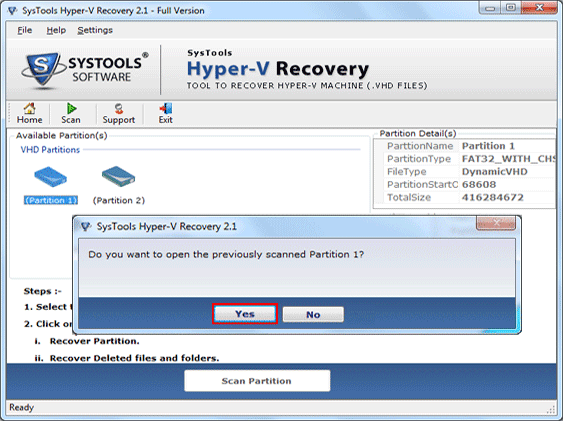
Task: Open the Help menu
Action: click(56, 30)
